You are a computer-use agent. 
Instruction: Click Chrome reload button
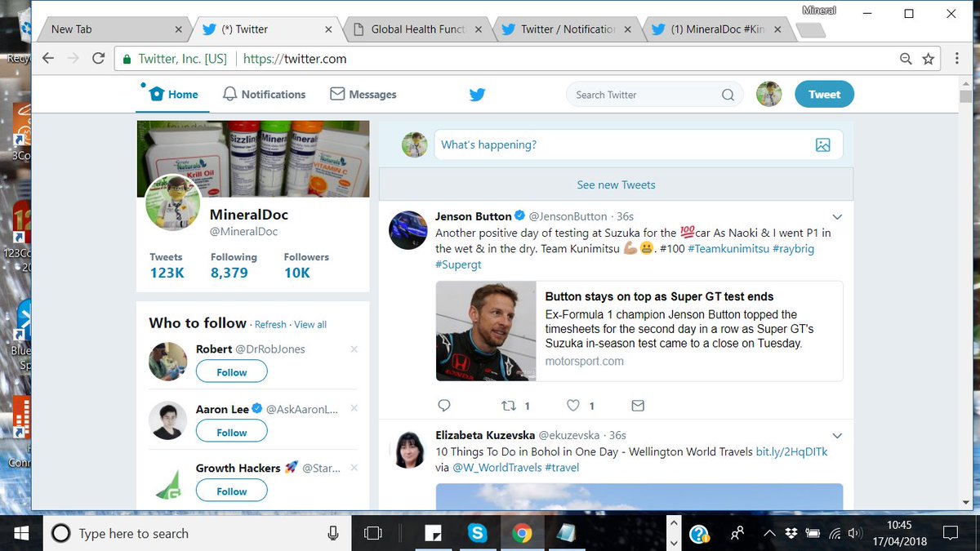(x=99, y=59)
